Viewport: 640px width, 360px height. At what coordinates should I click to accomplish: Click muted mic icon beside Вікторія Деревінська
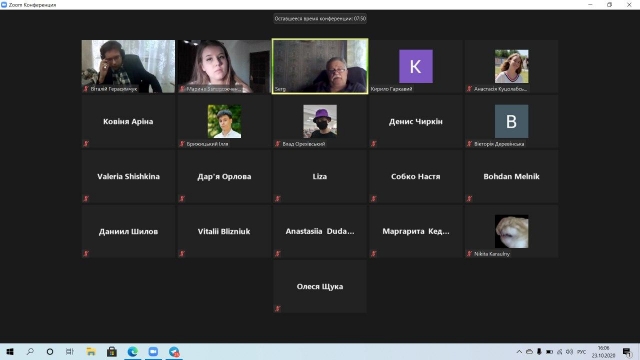[x=469, y=144]
